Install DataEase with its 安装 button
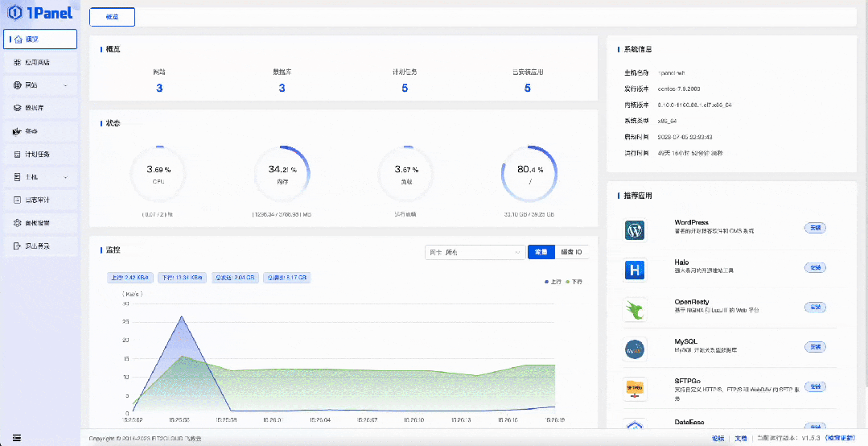 coord(815,426)
